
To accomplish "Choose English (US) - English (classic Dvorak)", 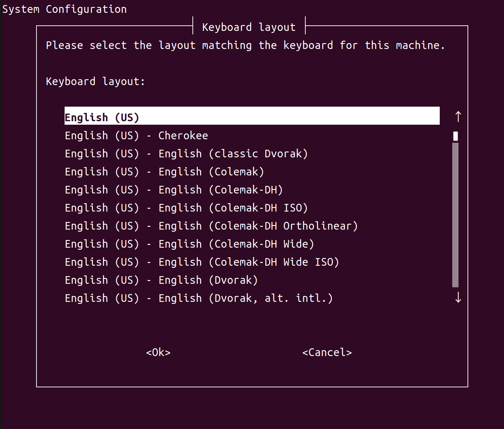I will pos(185,154).
